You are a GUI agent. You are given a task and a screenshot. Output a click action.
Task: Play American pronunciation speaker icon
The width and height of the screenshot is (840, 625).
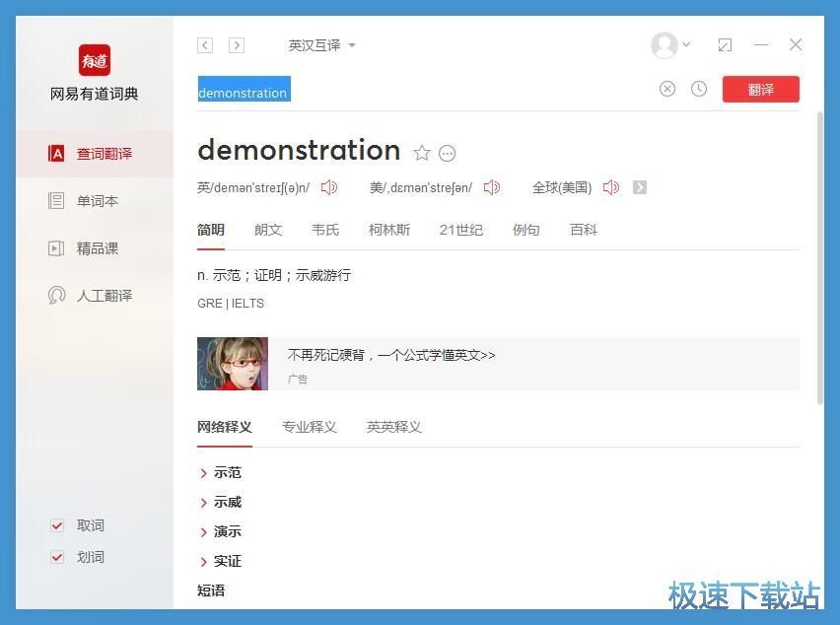[x=491, y=187]
